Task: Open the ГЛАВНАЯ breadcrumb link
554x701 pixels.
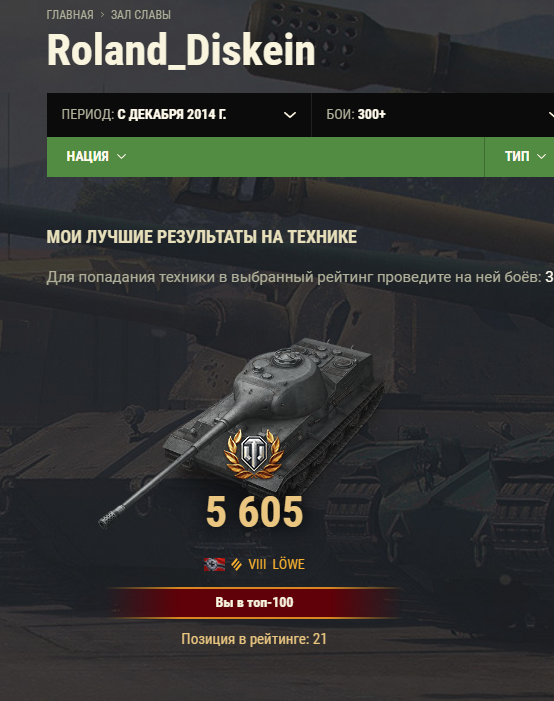Action: 70,15
